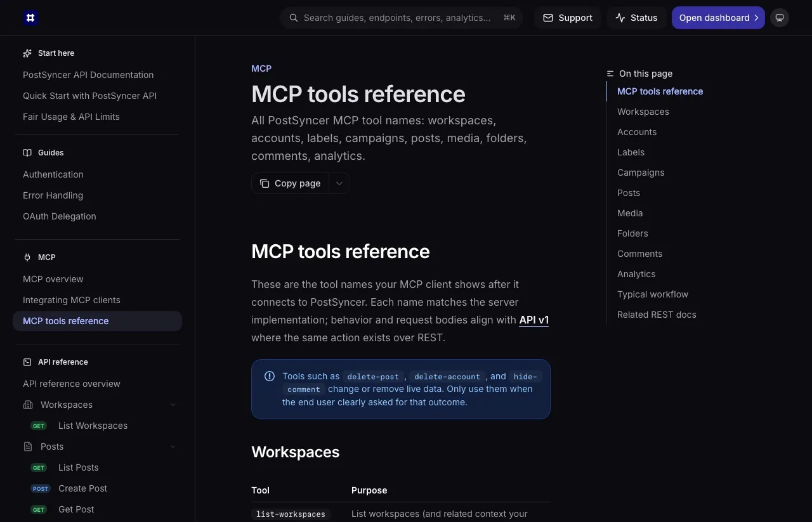Click the Support envelope icon
This screenshot has width=812, height=522.
pos(548,18)
